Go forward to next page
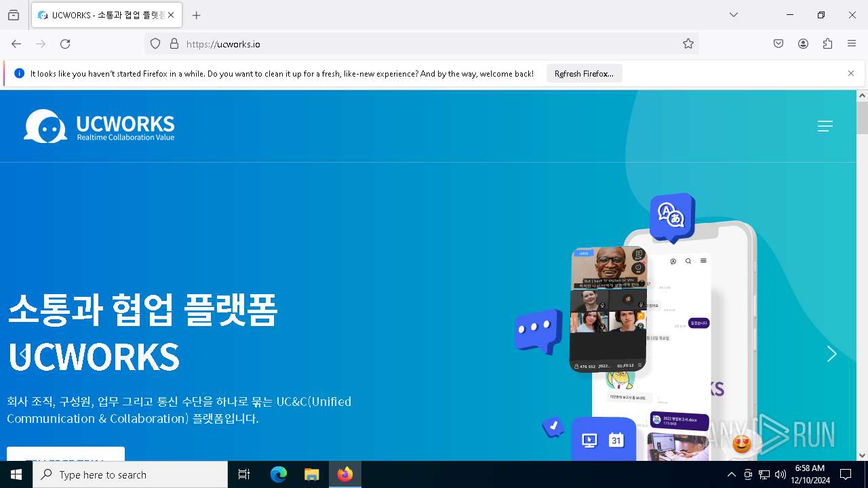 (41, 44)
